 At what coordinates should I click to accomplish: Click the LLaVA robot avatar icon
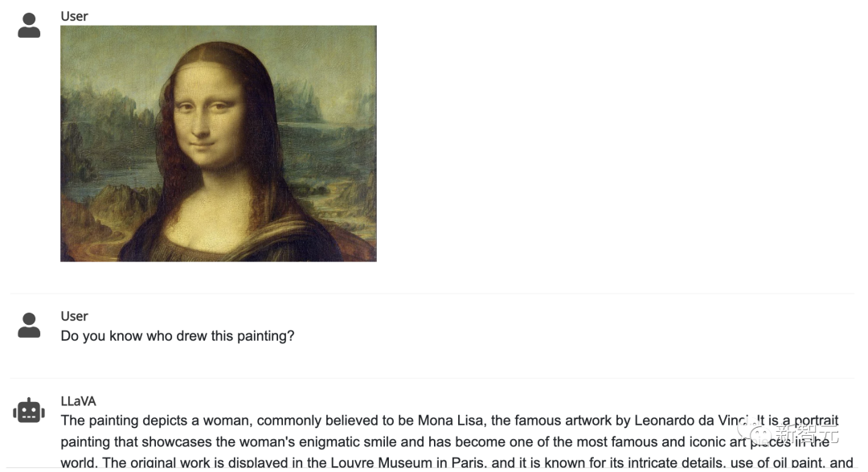tap(29, 411)
